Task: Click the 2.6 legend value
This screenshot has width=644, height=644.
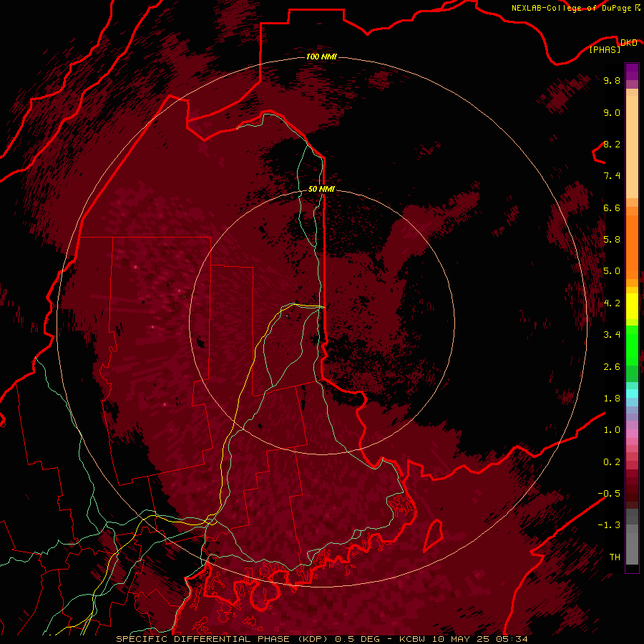Action: tap(612, 367)
